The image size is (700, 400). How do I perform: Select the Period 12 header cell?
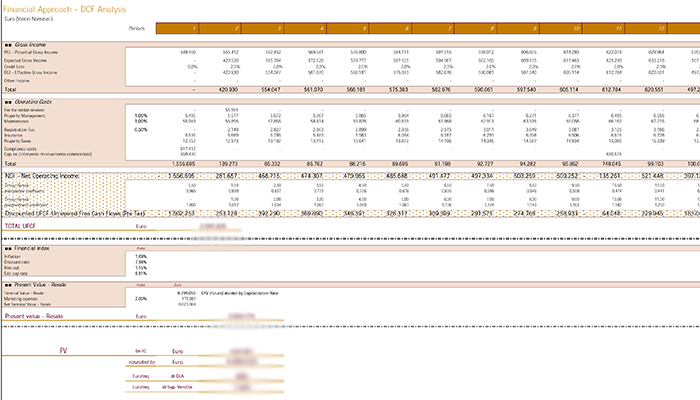click(x=646, y=29)
